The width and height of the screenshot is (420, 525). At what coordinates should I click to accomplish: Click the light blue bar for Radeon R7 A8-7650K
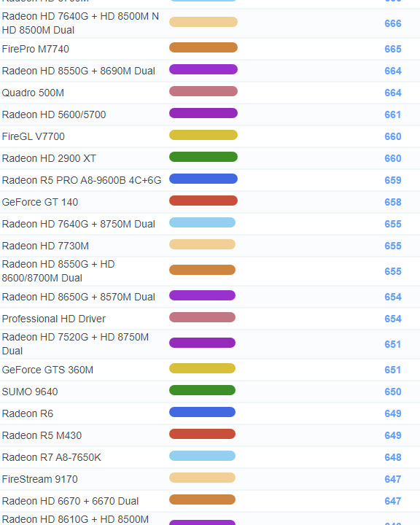(202, 456)
